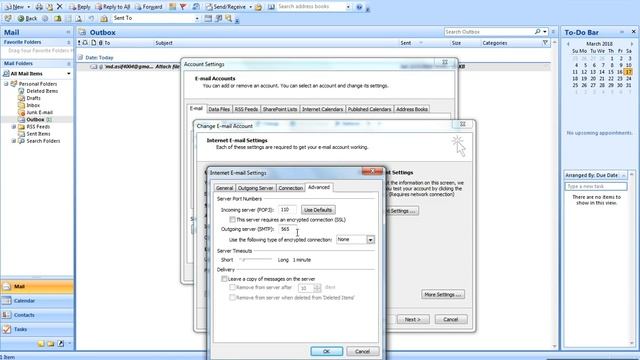Click the Reply toolbar button

pos(80,7)
